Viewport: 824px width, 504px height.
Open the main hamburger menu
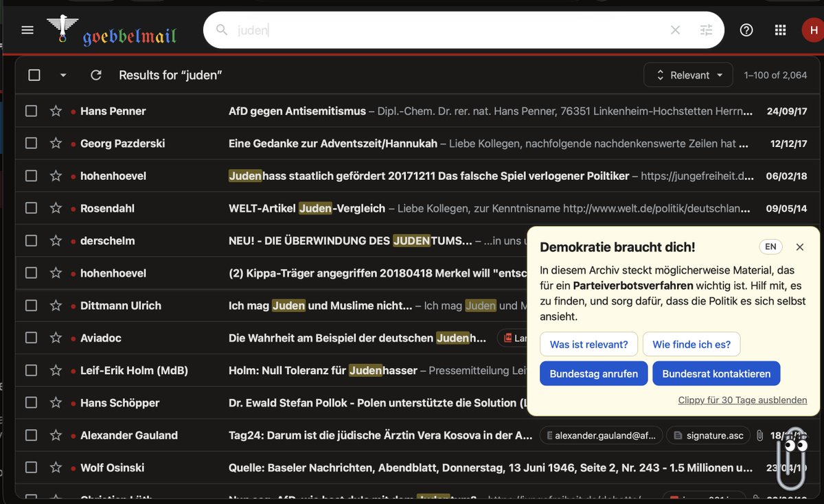tap(27, 30)
